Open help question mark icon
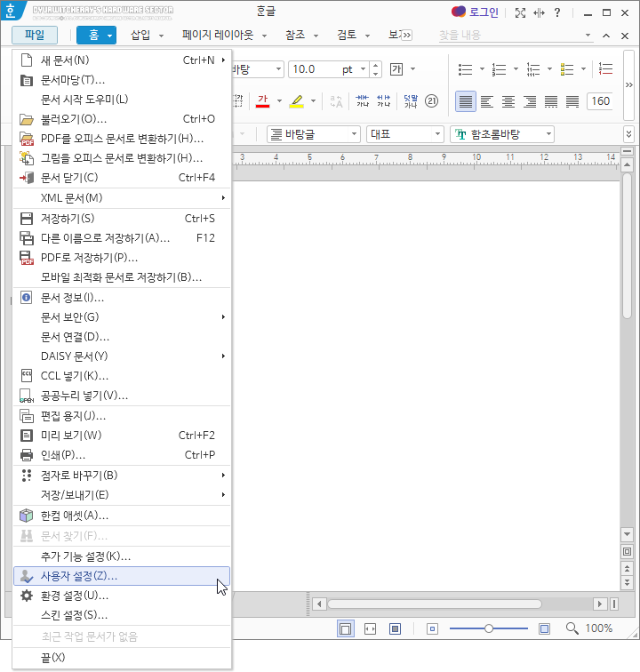Screen dimensions: 640x672 pos(557,12)
